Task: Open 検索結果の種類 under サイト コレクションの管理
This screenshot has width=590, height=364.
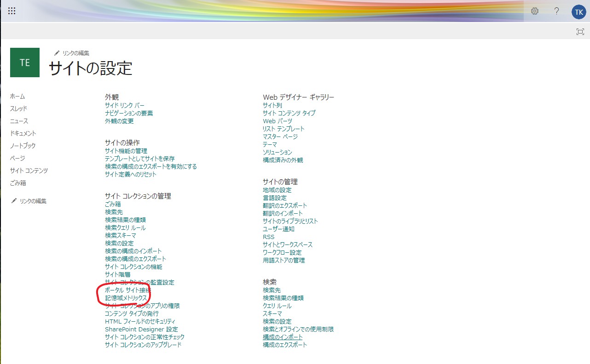Action: [x=125, y=220]
